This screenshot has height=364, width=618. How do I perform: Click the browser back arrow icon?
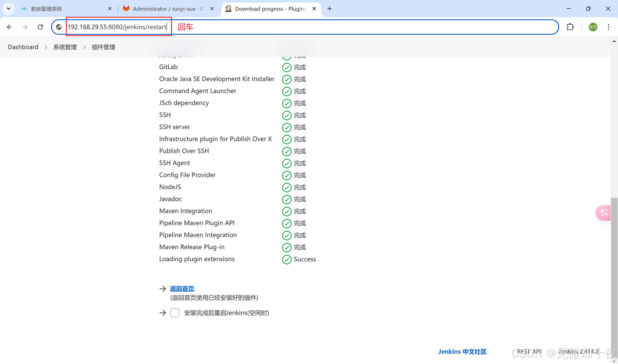tap(10, 27)
